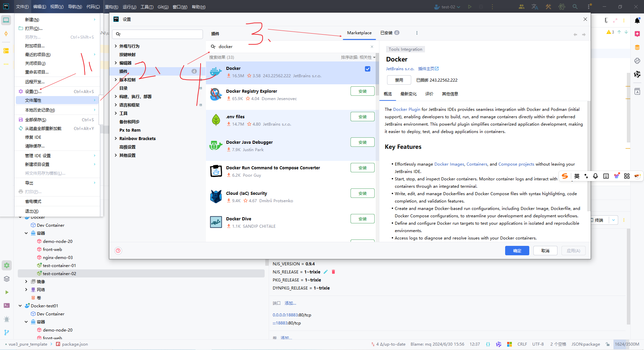
Task: Expand the 编辑器 settings section
Action: 116,63
